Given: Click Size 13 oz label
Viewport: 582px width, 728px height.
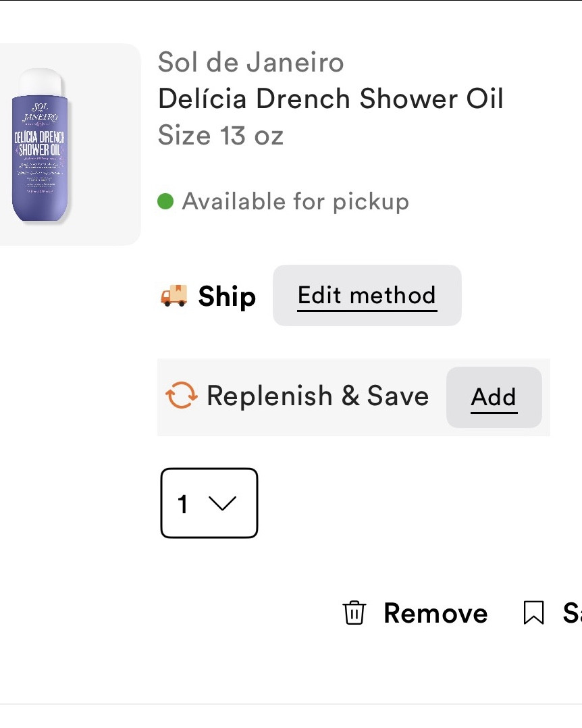Looking at the screenshot, I should [x=221, y=135].
